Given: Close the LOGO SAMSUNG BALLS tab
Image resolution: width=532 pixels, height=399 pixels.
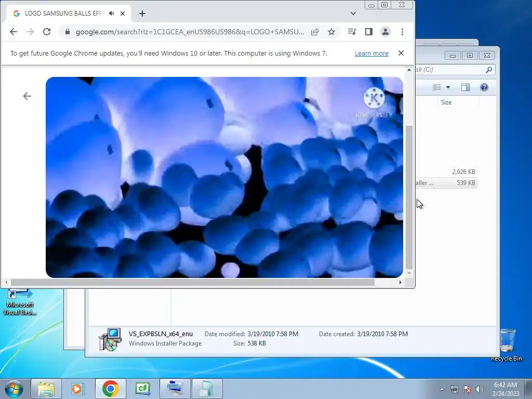Looking at the screenshot, I should click(123, 14).
